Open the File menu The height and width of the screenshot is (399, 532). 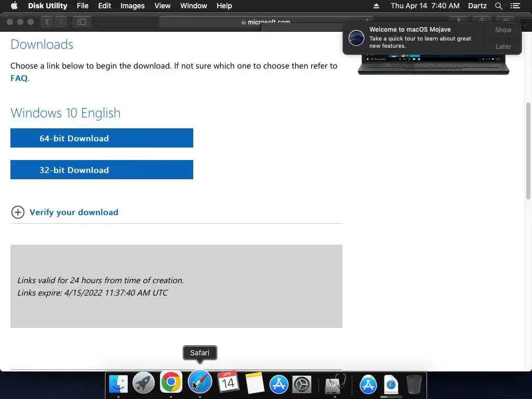(83, 6)
